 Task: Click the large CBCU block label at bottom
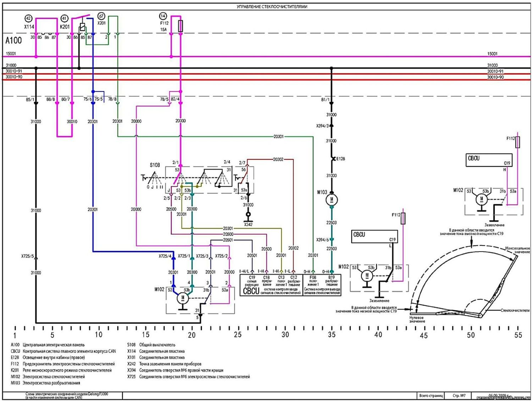click(x=251, y=291)
